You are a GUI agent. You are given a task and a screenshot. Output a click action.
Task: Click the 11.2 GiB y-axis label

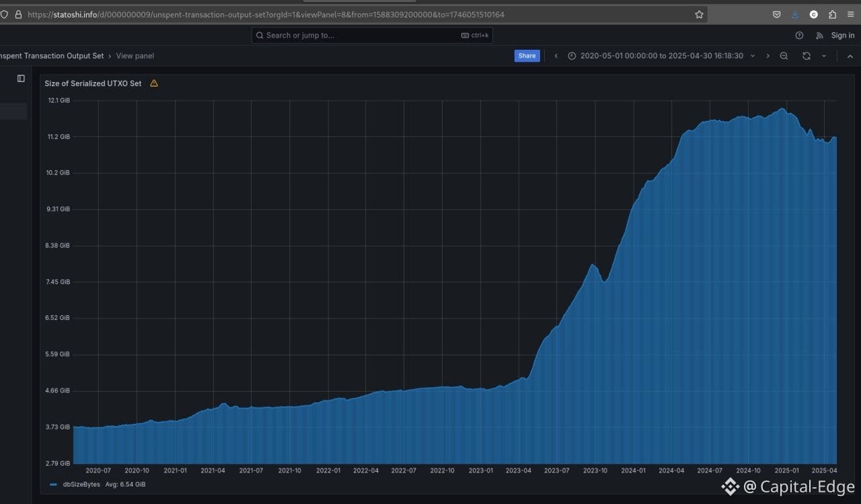[59, 136]
